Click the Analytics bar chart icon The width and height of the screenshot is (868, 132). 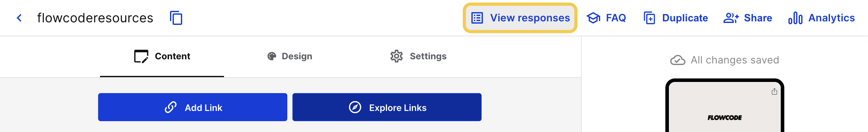point(795,18)
